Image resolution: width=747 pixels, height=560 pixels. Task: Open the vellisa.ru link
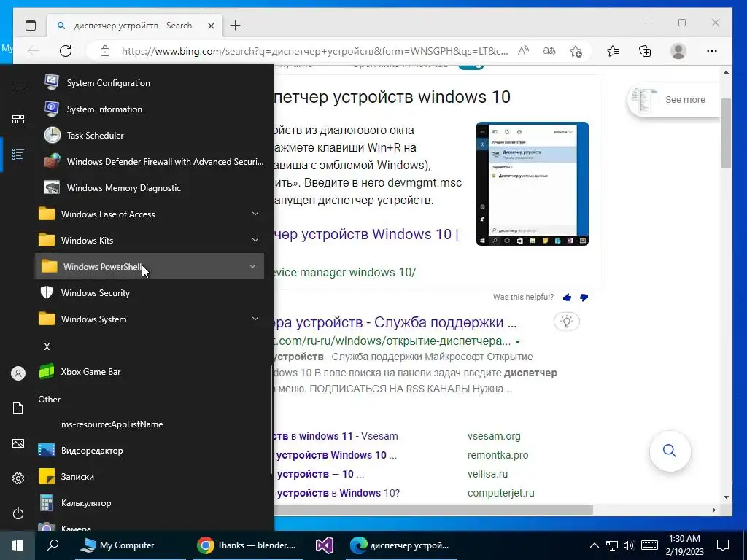point(487,474)
